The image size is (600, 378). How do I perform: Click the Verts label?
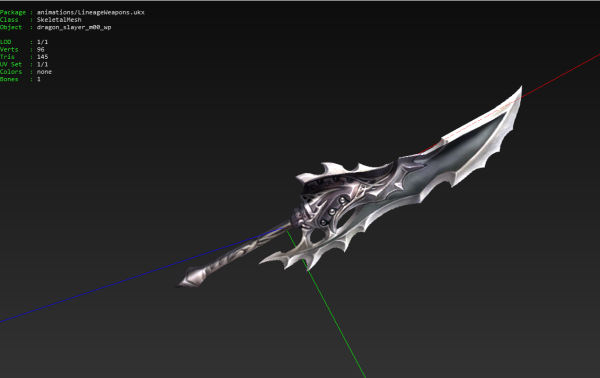point(9,49)
